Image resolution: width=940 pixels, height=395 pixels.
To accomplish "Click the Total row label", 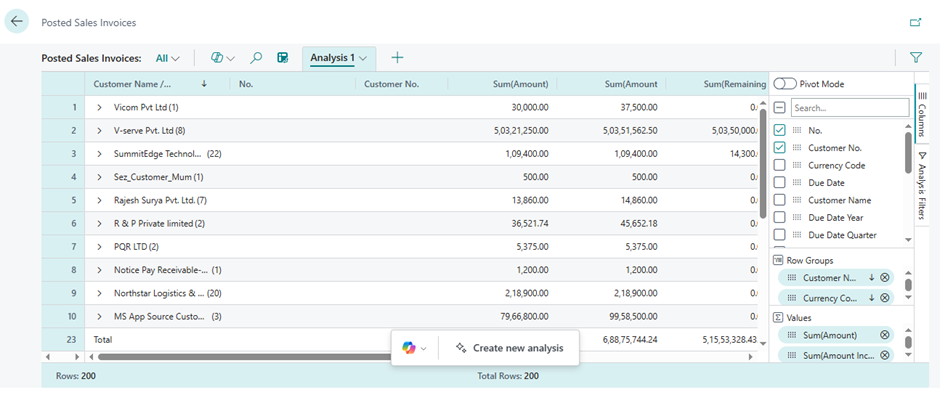I will click(x=103, y=339).
